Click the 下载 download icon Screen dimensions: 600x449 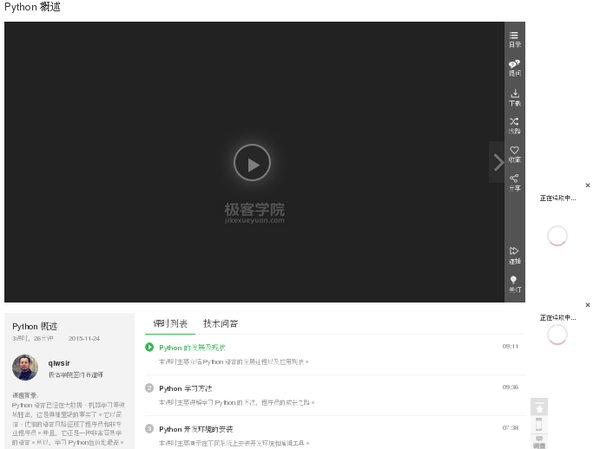click(x=514, y=97)
